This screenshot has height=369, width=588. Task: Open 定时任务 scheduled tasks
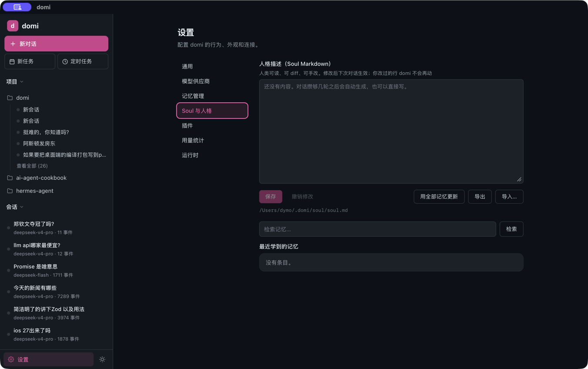[83, 61]
